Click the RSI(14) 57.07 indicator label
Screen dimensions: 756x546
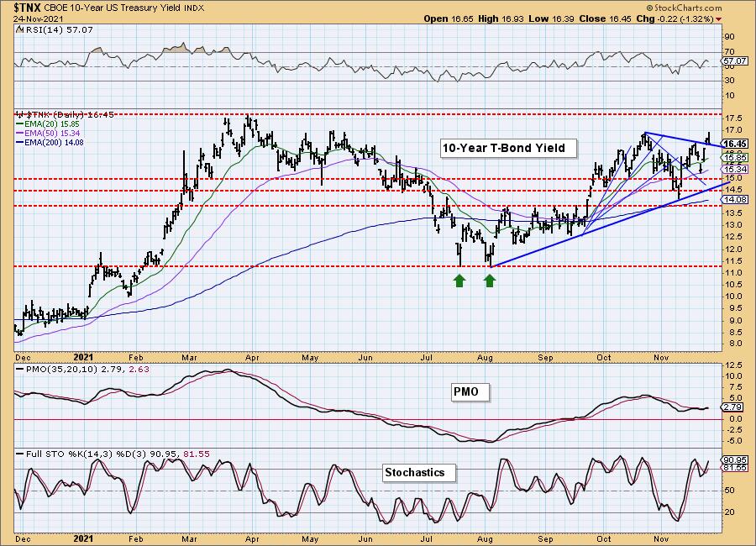click(x=55, y=30)
